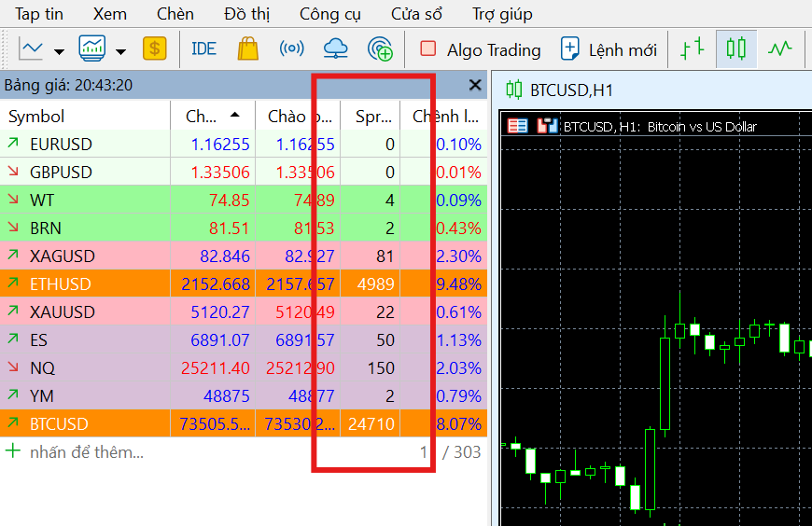
Task: Open the Tập tin menu
Action: click(x=39, y=14)
